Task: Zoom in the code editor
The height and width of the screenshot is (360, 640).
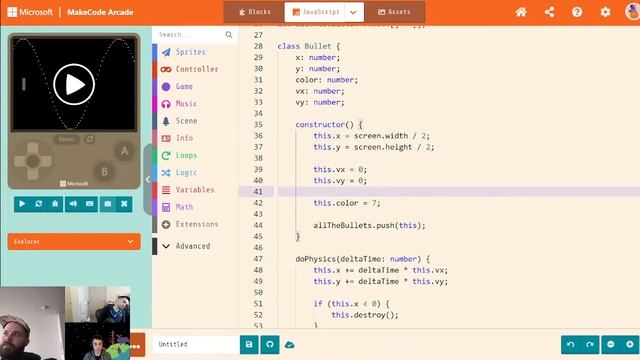Action: click(630, 344)
